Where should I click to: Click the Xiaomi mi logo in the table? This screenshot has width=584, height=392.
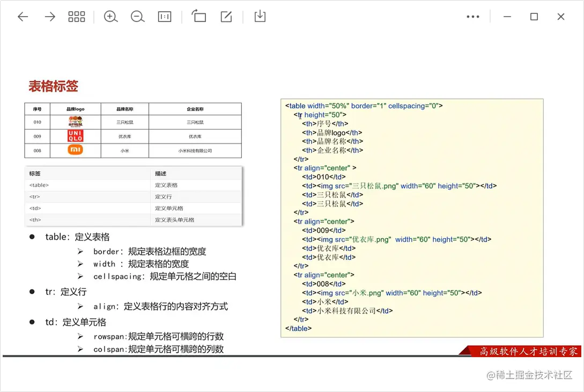[x=75, y=150]
